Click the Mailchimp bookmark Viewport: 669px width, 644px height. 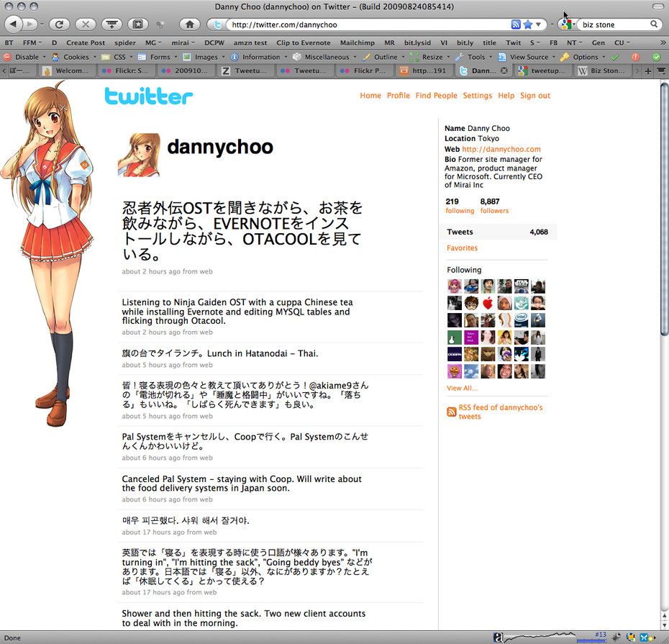[x=357, y=42]
